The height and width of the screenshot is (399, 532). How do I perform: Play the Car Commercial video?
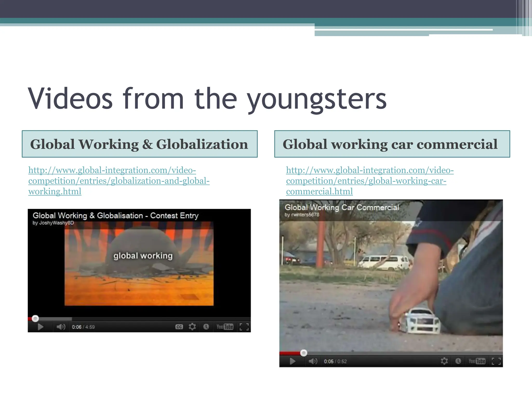pyautogui.click(x=293, y=361)
